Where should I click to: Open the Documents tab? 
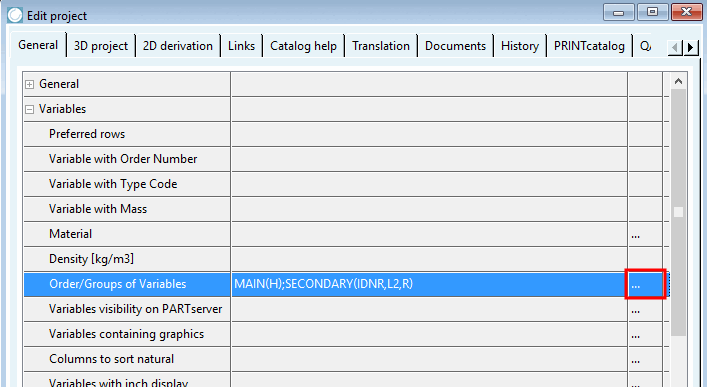(x=455, y=46)
